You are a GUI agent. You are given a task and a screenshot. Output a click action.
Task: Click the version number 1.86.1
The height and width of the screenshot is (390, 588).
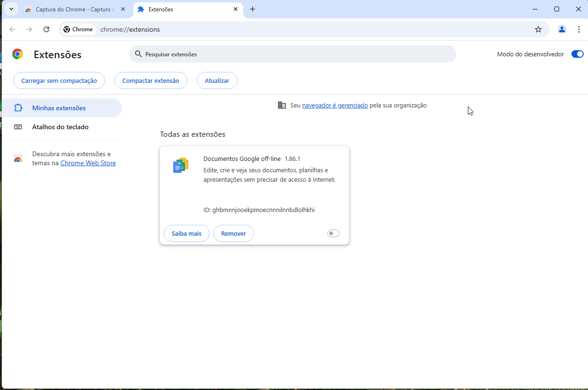[x=292, y=159]
